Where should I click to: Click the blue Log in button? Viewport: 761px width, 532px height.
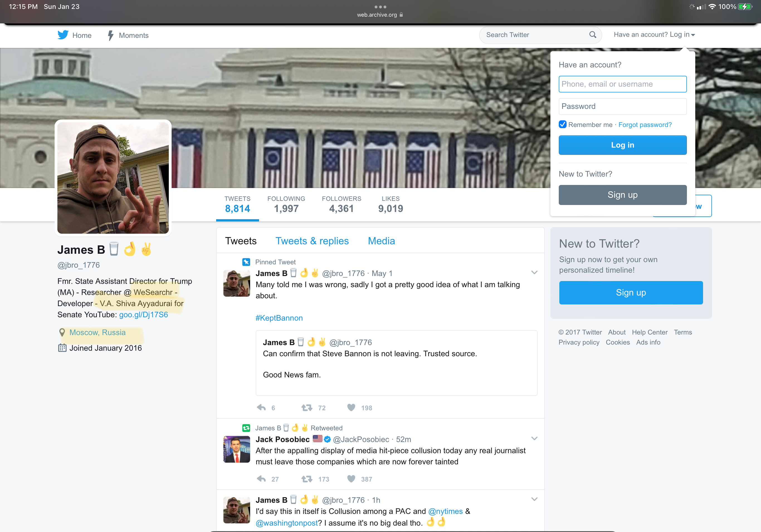tap(623, 145)
